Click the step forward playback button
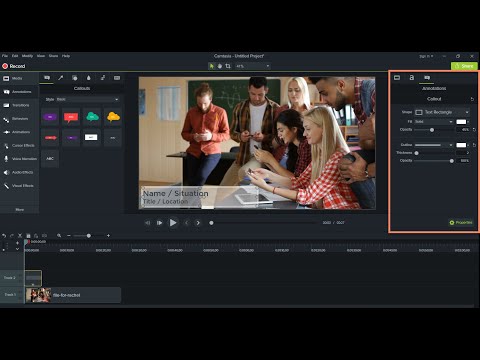This screenshot has height=360, width=480. click(x=160, y=223)
